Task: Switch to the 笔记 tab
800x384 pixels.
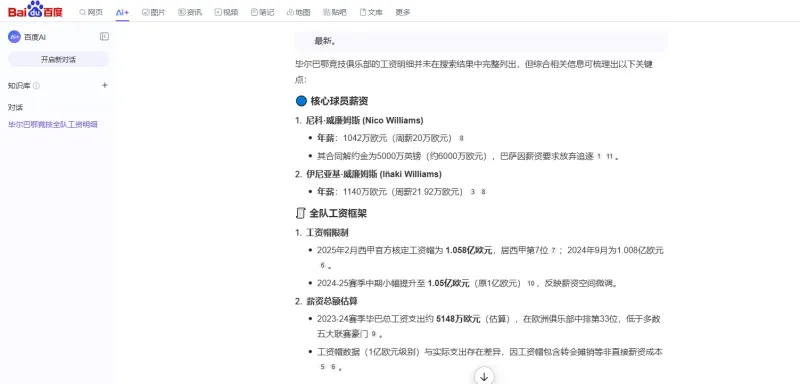Action: point(263,12)
